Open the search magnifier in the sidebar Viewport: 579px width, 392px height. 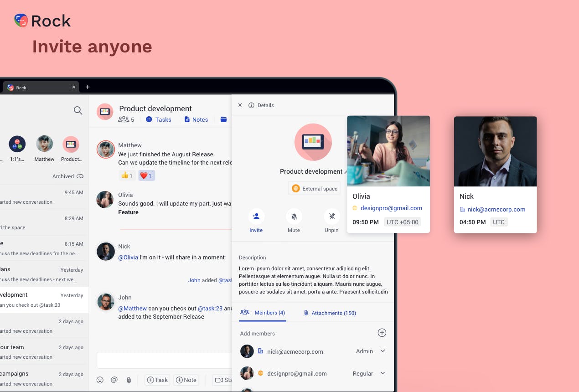tap(78, 110)
